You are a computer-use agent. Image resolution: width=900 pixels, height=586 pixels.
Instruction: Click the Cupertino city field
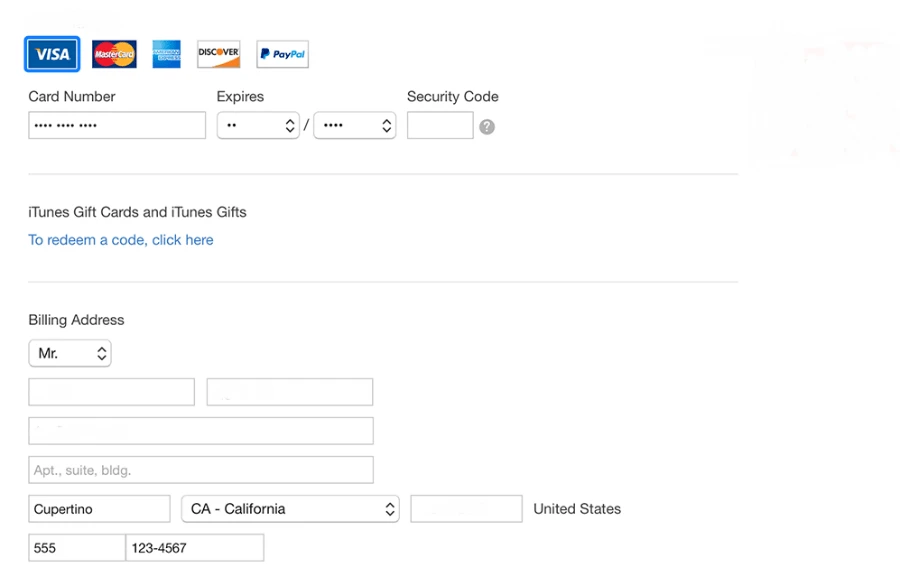pyautogui.click(x=99, y=509)
